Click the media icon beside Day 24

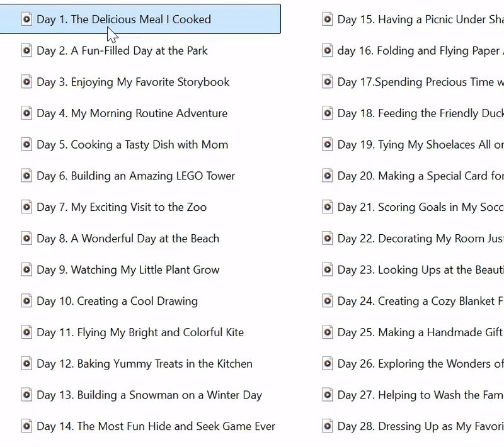click(x=327, y=301)
